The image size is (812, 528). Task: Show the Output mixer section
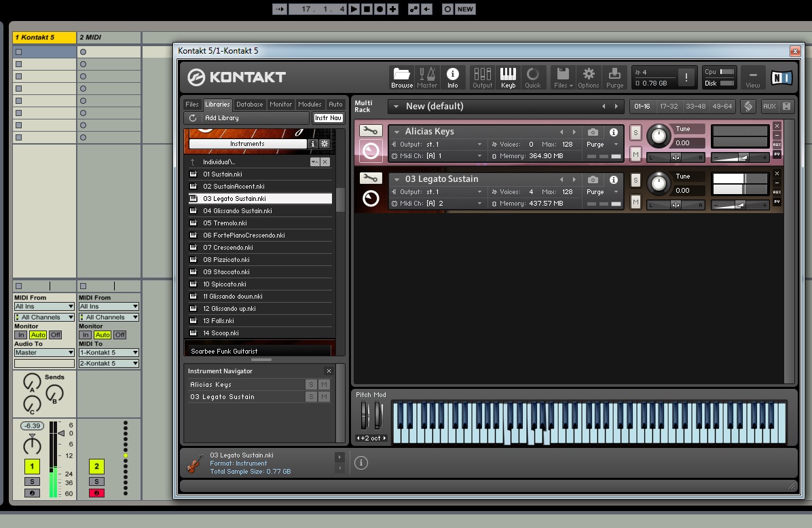click(x=482, y=77)
